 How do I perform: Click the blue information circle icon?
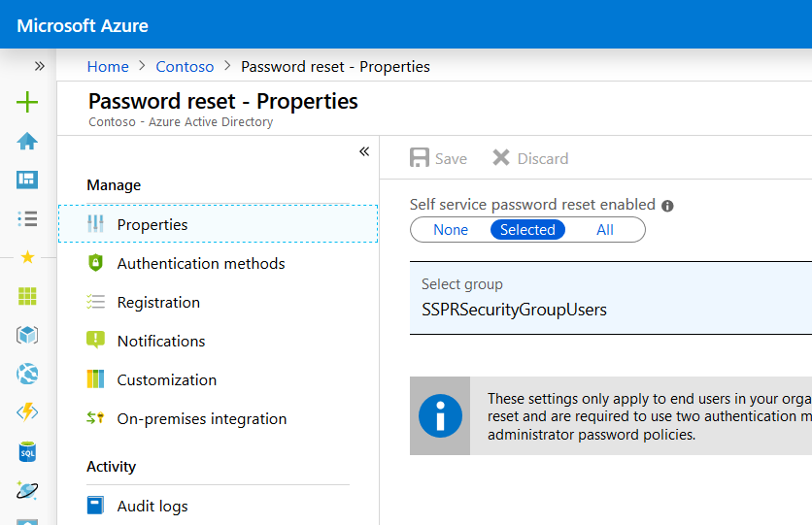(x=440, y=416)
